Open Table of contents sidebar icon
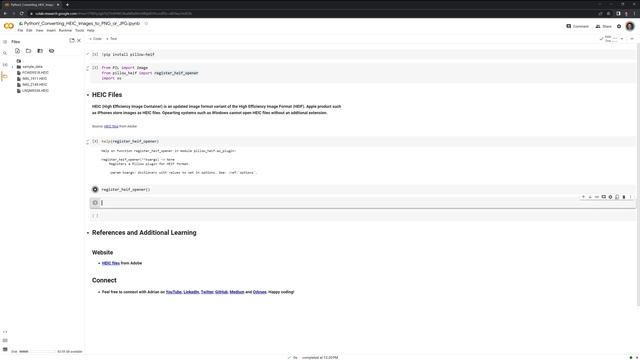This screenshot has width=640, height=360. pyautogui.click(x=5, y=42)
